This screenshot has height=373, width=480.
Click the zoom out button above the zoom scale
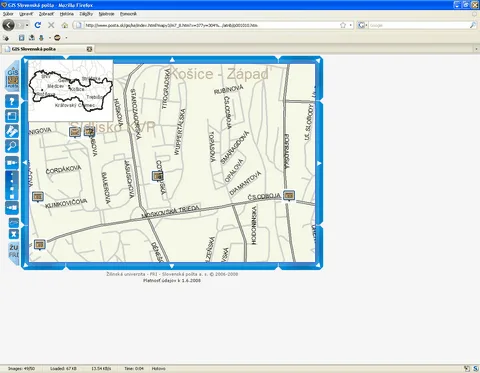pyautogui.click(x=12, y=163)
